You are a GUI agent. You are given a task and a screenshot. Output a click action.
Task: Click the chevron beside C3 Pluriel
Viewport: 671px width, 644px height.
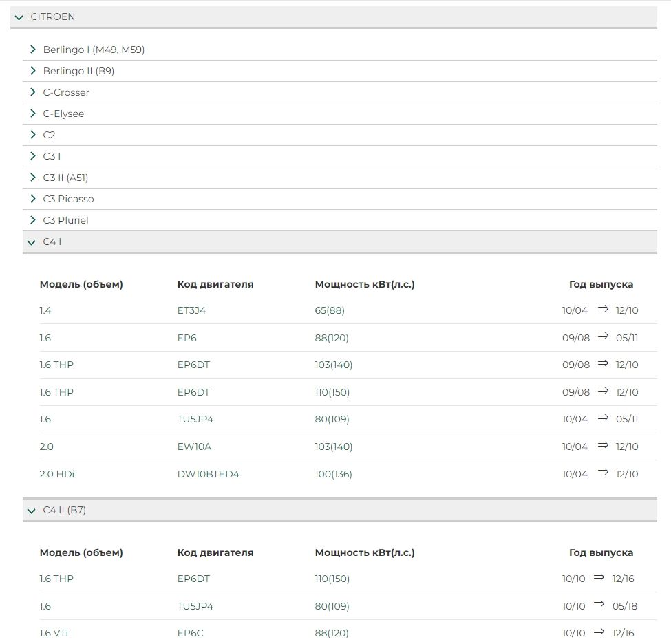point(32,220)
